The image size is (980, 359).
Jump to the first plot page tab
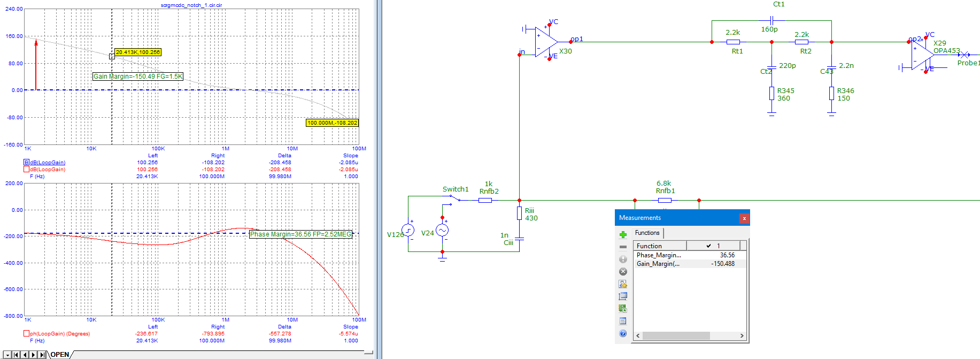coord(16,355)
